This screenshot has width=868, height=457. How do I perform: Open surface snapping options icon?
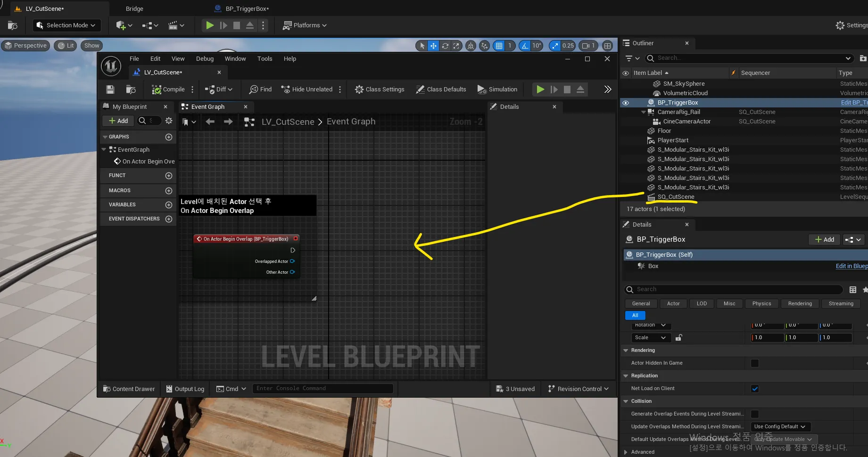[484, 46]
